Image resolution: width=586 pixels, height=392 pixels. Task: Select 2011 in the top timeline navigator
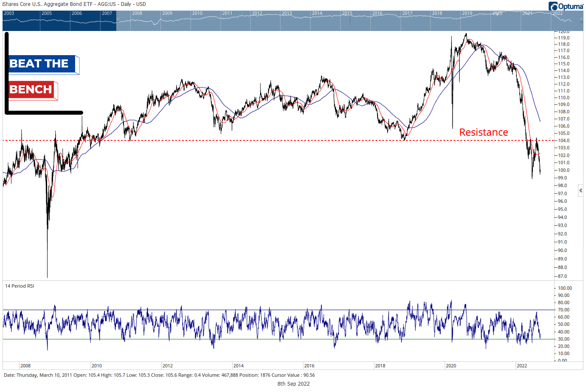coord(227,13)
